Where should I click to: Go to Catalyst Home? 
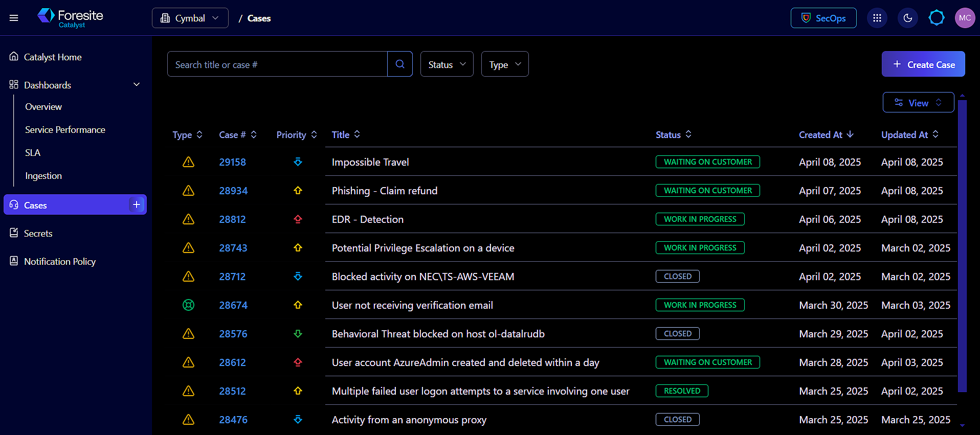click(x=53, y=57)
